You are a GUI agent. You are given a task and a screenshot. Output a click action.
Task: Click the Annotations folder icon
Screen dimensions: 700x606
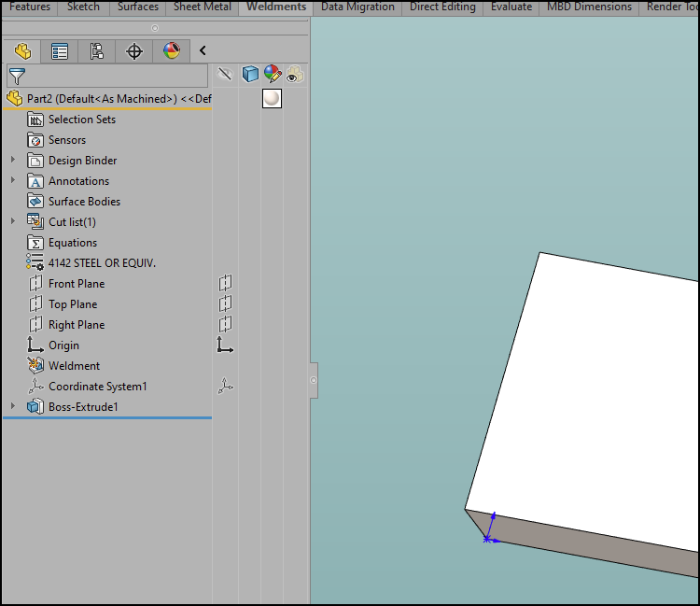[35, 181]
